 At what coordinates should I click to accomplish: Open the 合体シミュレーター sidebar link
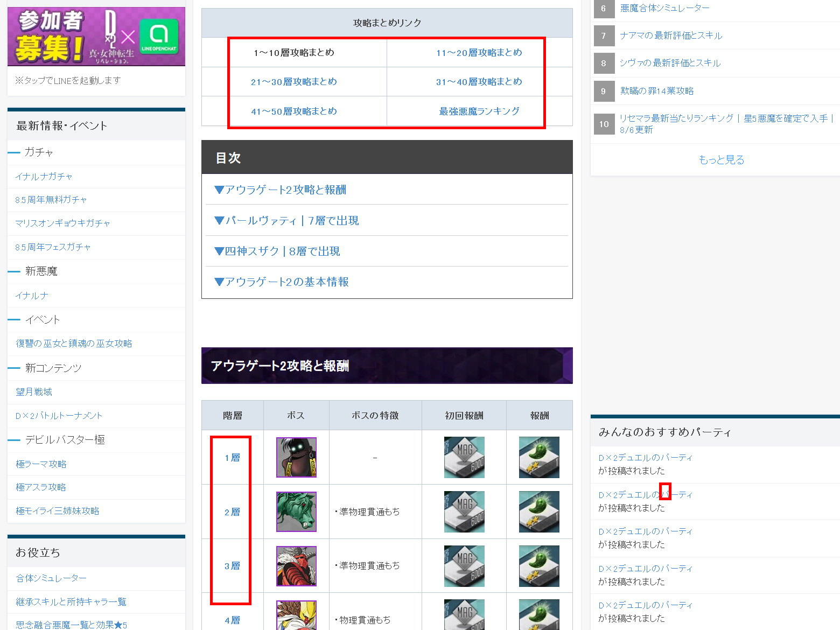pyautogui.click(x=51, y=578)
